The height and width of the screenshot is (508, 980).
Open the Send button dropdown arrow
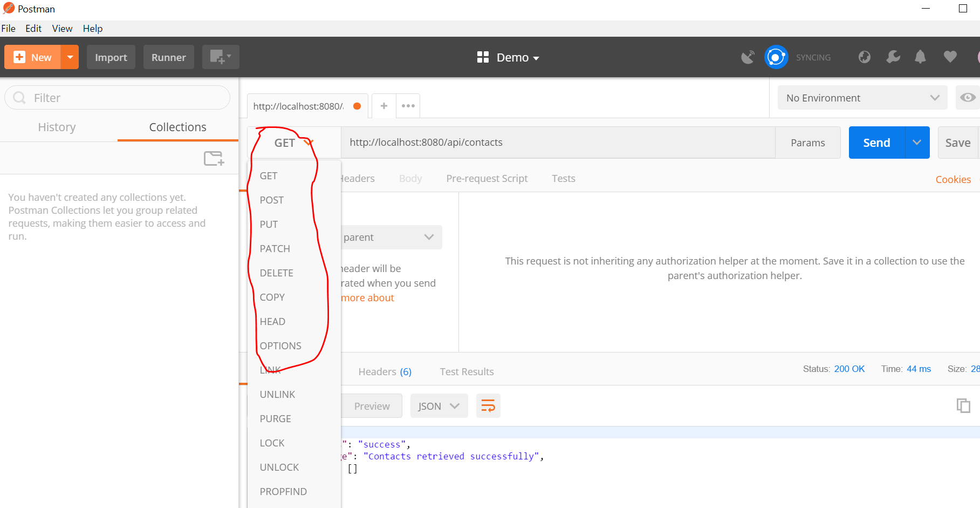(917, 143)
